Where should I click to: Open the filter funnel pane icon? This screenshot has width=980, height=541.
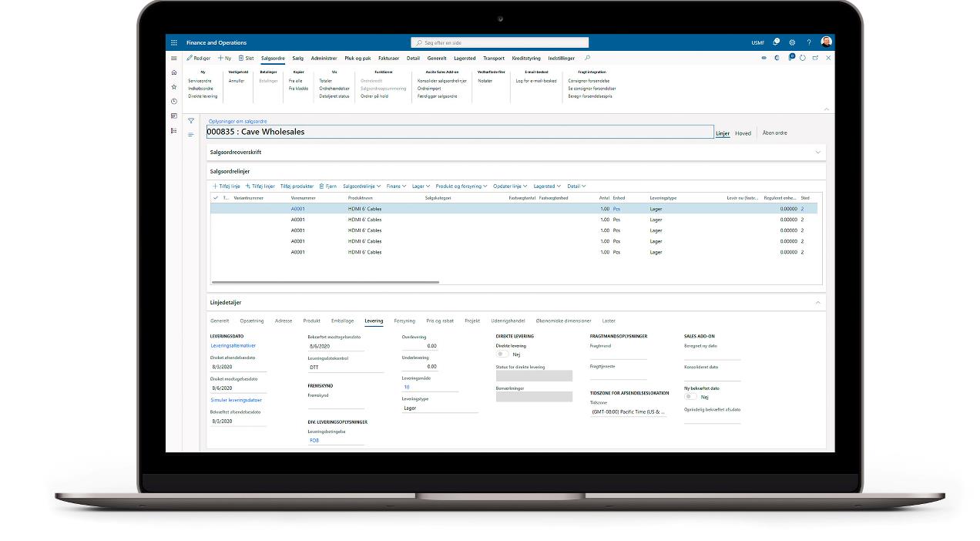coord(191,121)
